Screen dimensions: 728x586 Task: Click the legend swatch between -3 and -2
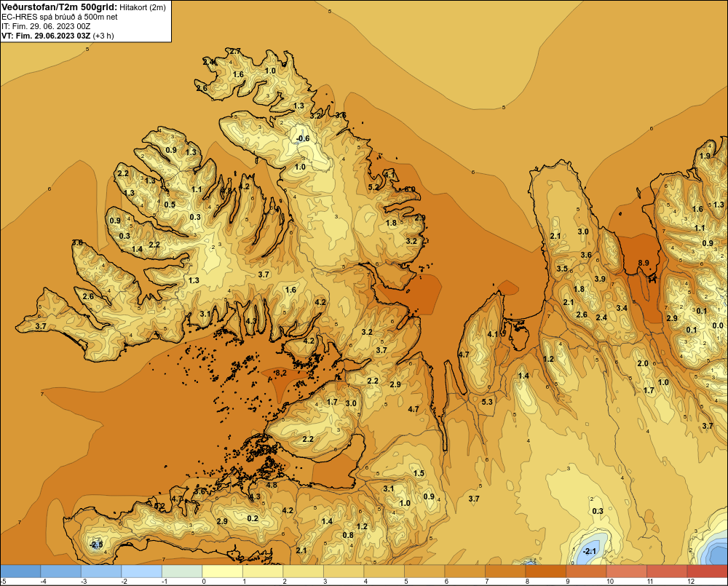(101, 571)
